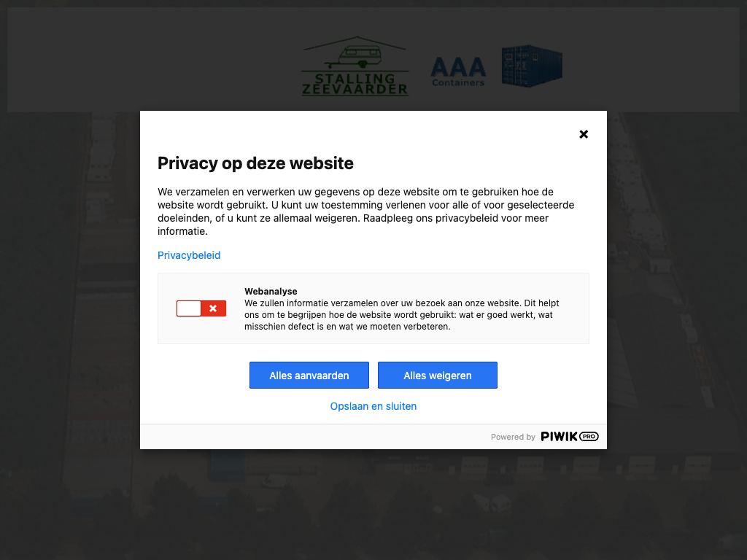Click the Privacy op deze website heading
747x560 pixels.
[x=255, y=163]
